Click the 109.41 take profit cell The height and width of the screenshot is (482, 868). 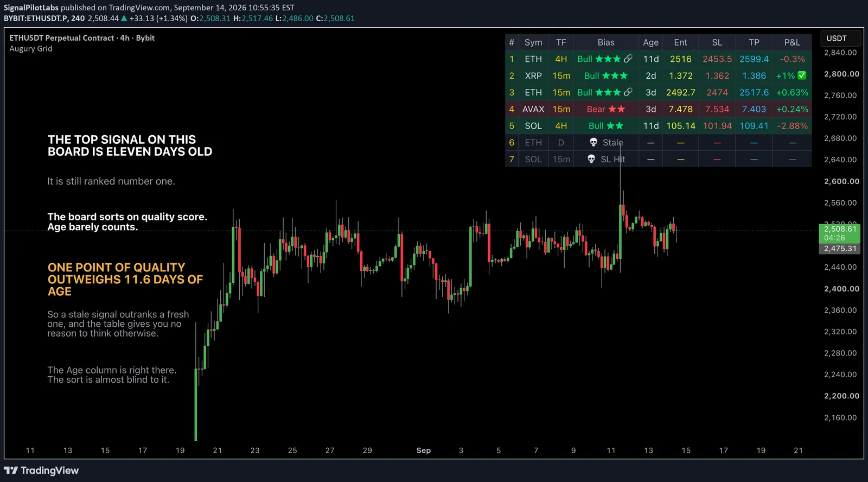pyautogui.click(x=754, y=126)
